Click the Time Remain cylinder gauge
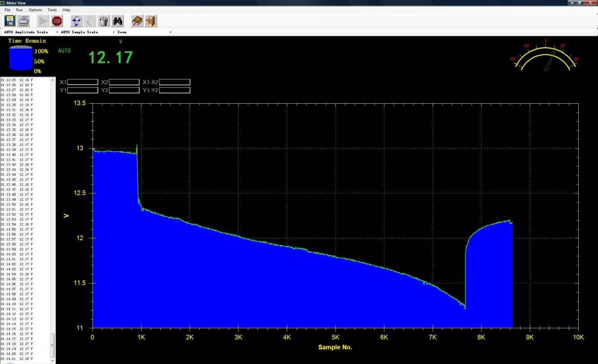The height and width of the screenshot is (364, 598). (x=21, y=58)
